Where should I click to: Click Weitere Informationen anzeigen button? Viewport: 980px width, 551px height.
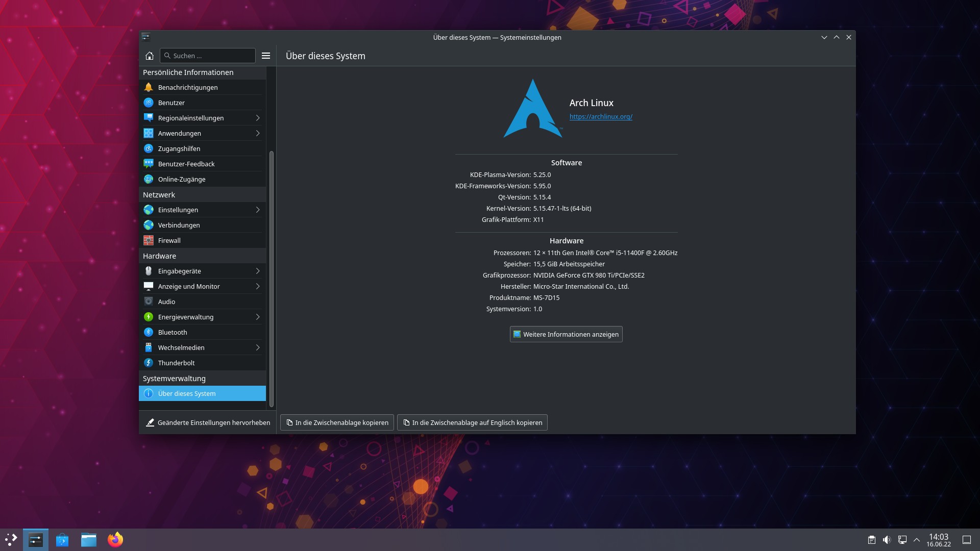click(566, 334)
